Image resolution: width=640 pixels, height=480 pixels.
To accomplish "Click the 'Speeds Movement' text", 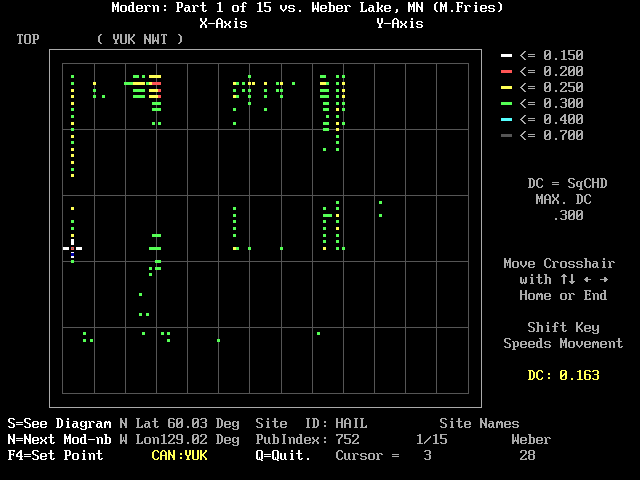I will [x=563, y=343].
